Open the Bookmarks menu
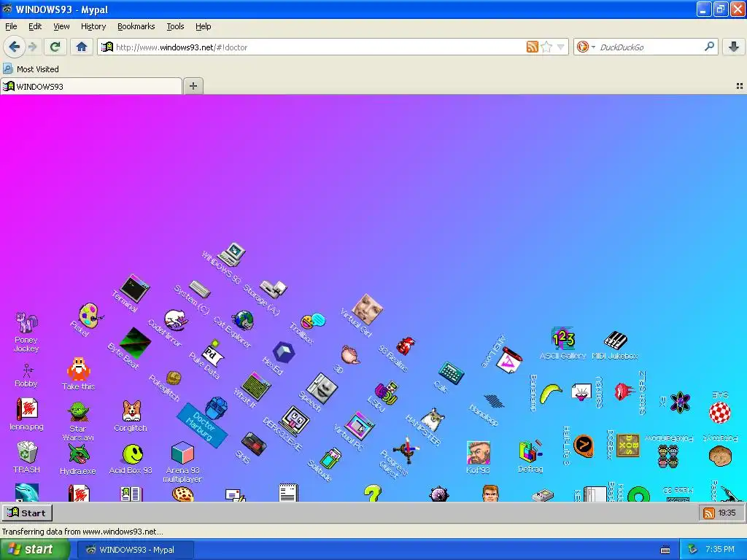 pyautogui.click(x=136, y=26)
